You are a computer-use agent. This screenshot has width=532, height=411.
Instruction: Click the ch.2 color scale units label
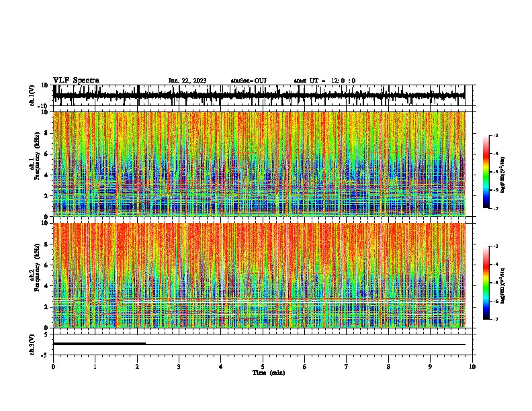(x=503, y=285)
